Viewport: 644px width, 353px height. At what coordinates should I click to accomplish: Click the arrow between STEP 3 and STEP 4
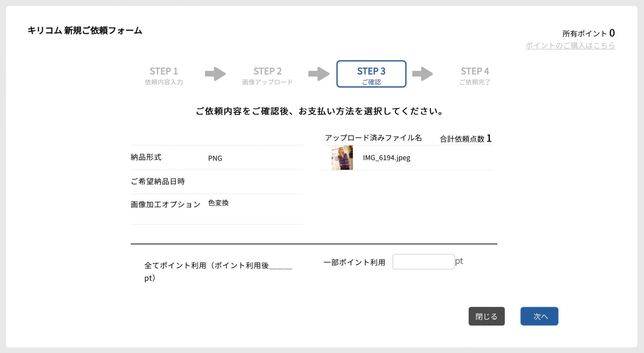(x=422, y=74)
